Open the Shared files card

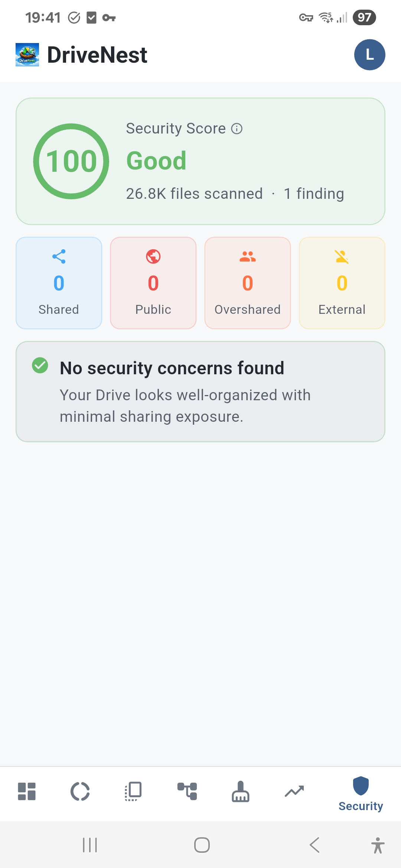[59, 283]
